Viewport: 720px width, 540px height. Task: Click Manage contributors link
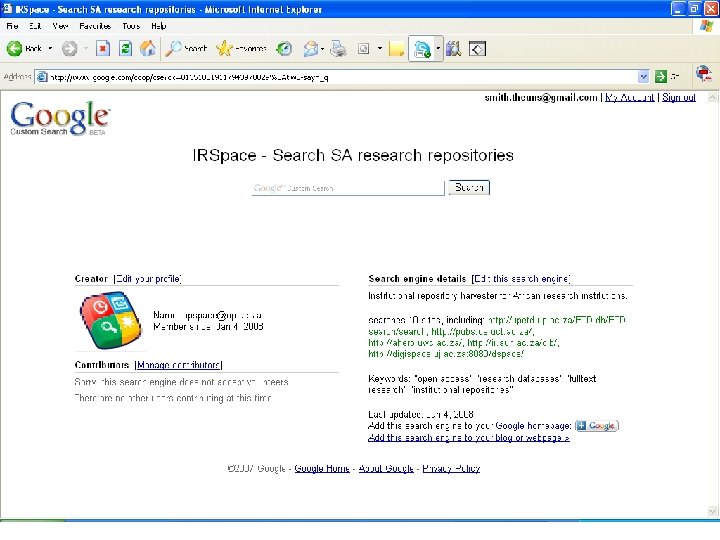pos(179,365)
